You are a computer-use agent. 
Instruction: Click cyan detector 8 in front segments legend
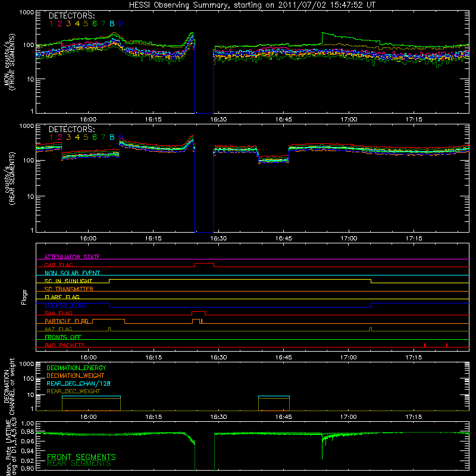coord(112,24)
